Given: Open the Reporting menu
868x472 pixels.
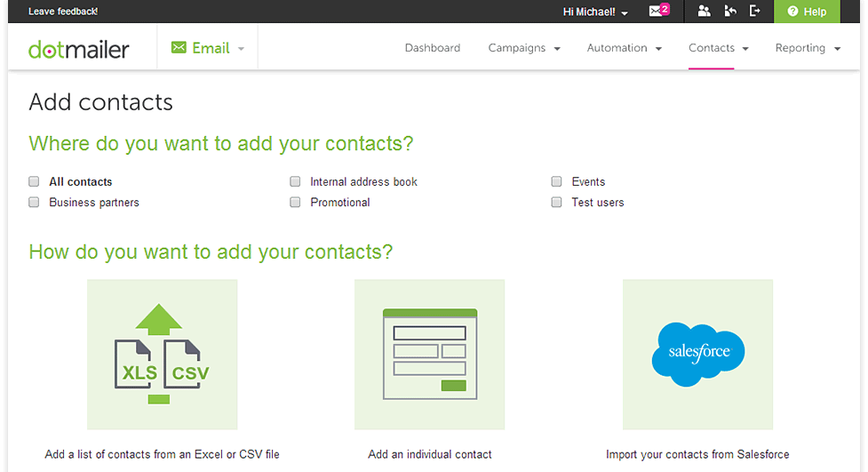Looking at the screenshot, I should [808, 48].
